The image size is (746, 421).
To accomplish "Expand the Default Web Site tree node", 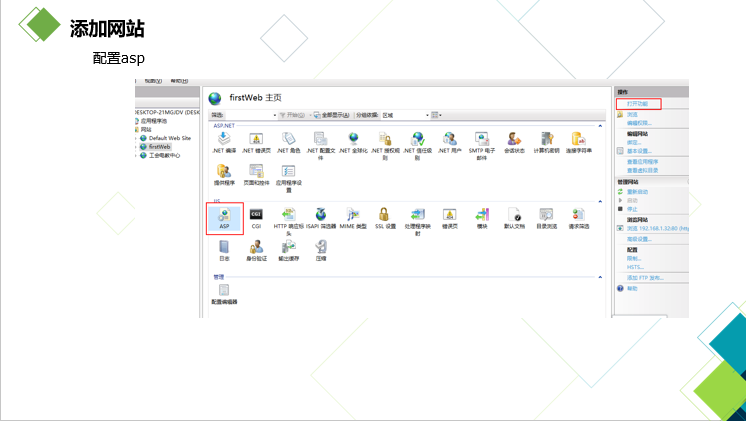I will coord(137,138).
